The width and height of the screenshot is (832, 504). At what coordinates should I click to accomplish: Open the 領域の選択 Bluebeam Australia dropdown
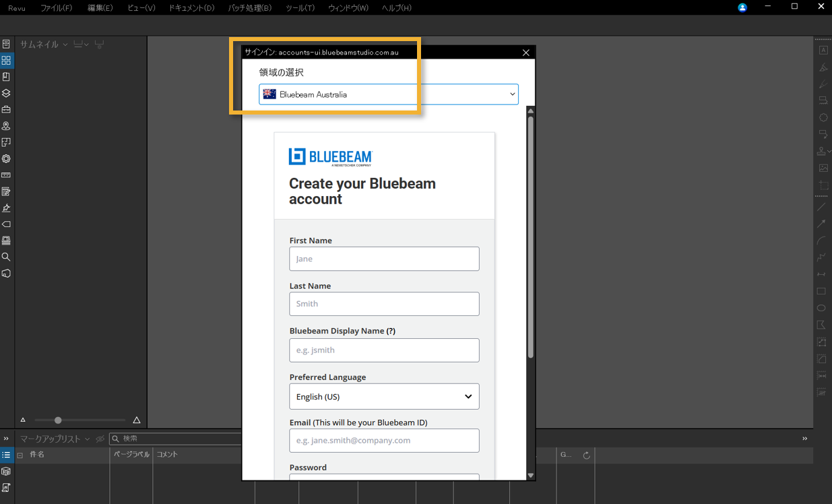point(389,94)
